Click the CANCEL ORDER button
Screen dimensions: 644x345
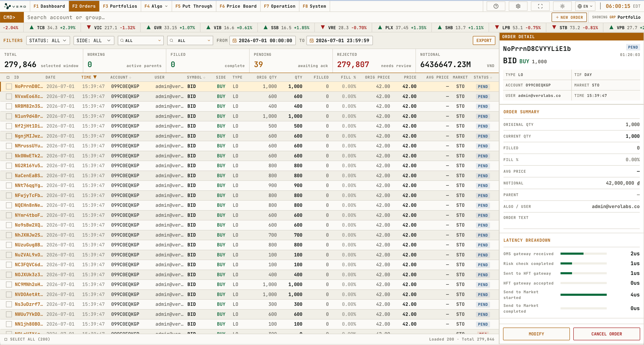click(607, 334)
